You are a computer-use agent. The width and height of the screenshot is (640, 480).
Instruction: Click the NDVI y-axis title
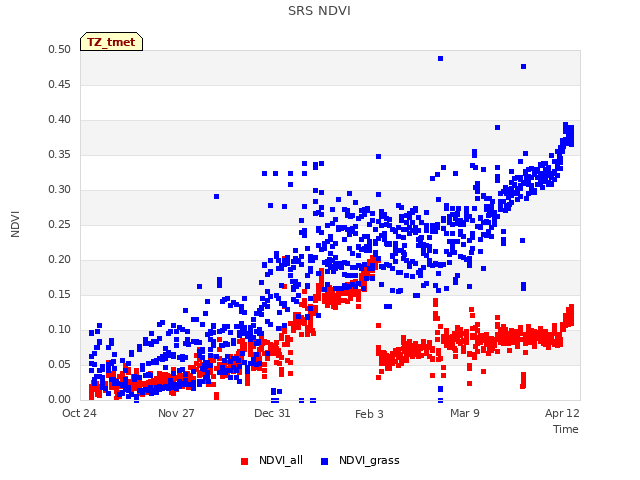(x=15, y=224)
